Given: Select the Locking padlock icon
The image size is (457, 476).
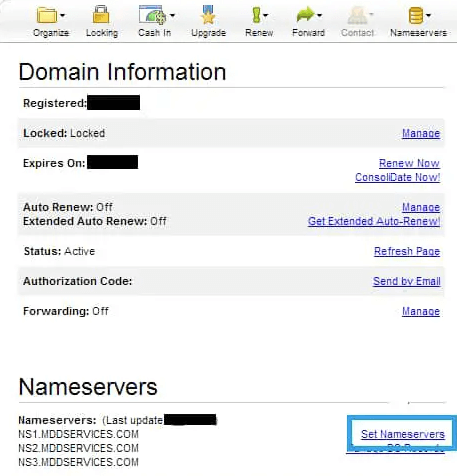Looking at the screenshot, I should pos(101,14).
